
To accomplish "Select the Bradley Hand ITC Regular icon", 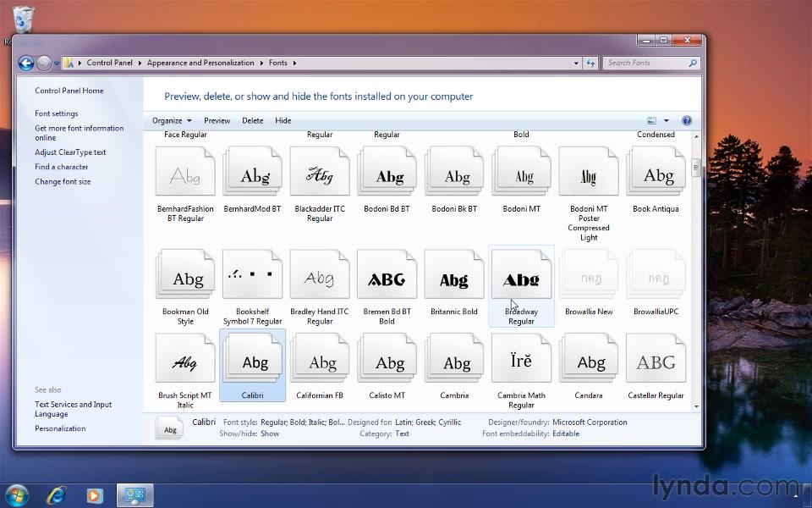I will pyautogui.click(x=320, y=274).
